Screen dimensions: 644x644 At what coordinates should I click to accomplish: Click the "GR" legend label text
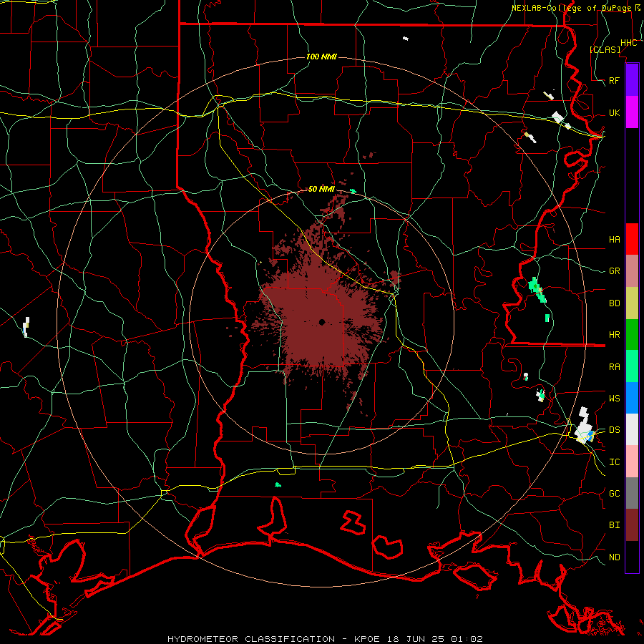(614, 271)
